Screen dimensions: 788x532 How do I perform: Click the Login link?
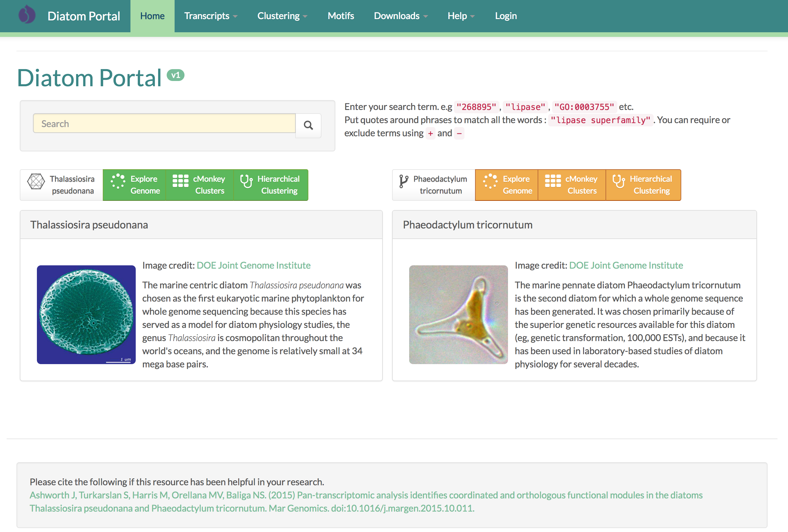[506, 16]
